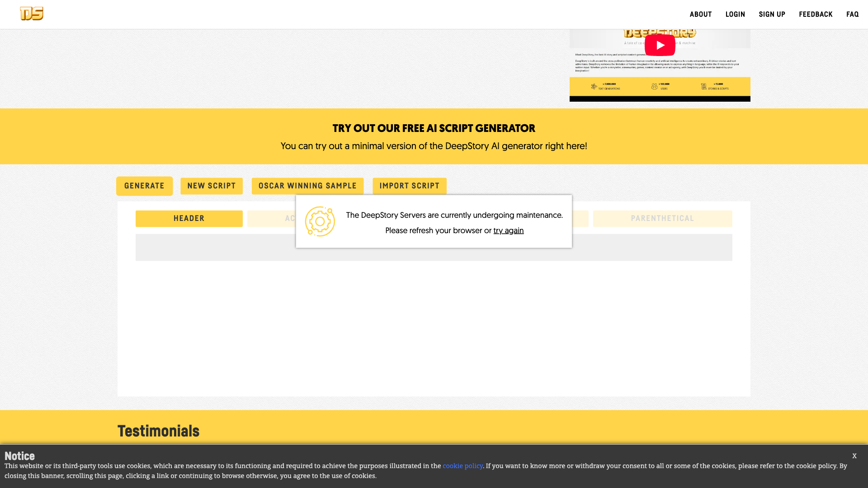Select the PARENTHETICAL element tab
Viewport: 868px width, 488px height.
(662, 219)
